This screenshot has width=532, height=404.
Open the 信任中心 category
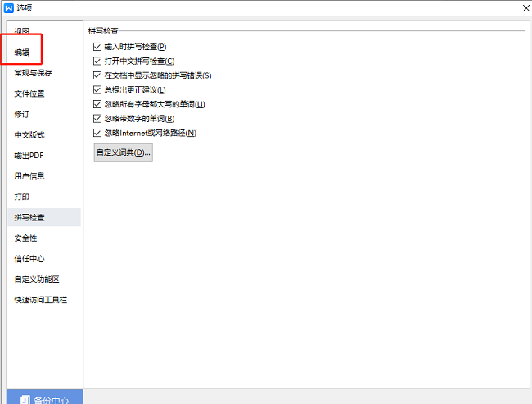29,259
